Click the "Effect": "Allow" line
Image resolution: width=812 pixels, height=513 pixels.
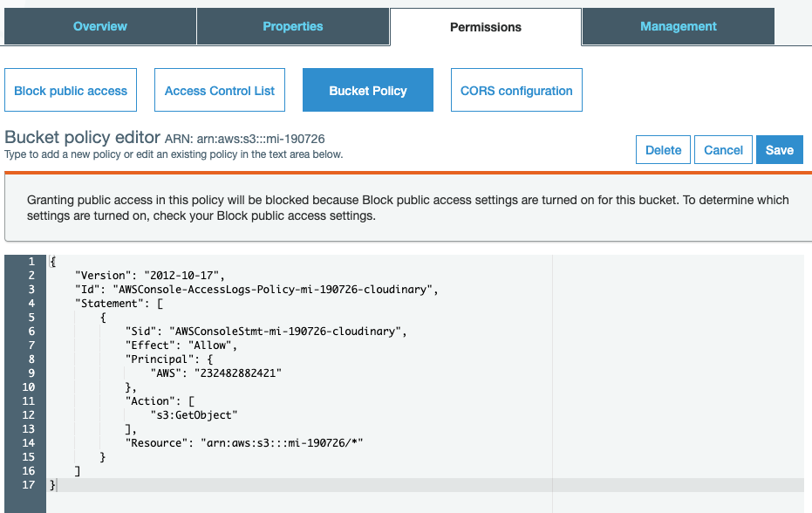pos(181,345)
